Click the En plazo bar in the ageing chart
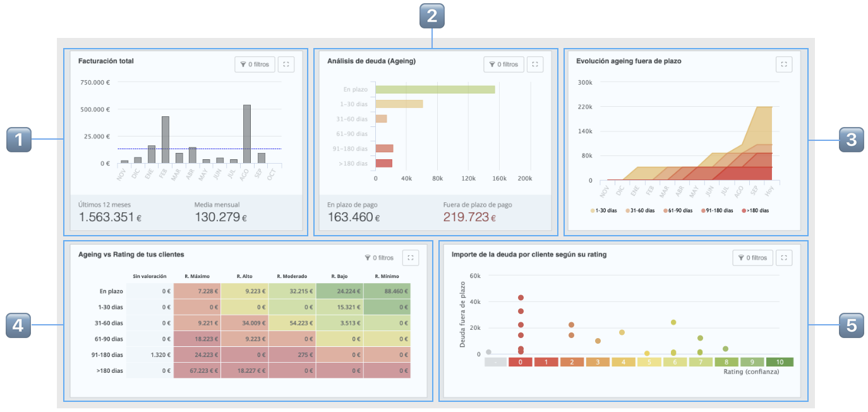The width and height of the screenshot is (868, 412). 435,89
